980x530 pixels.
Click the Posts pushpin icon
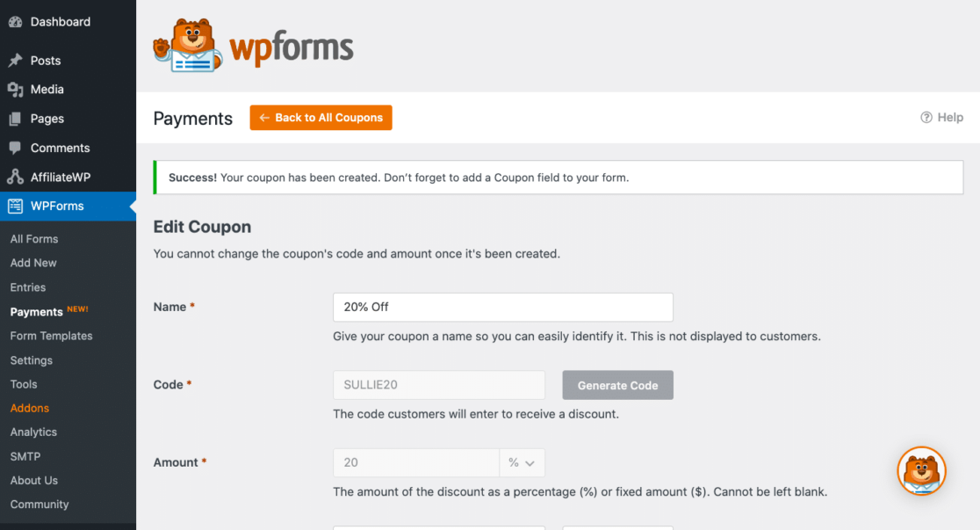[x=15, y=61]
